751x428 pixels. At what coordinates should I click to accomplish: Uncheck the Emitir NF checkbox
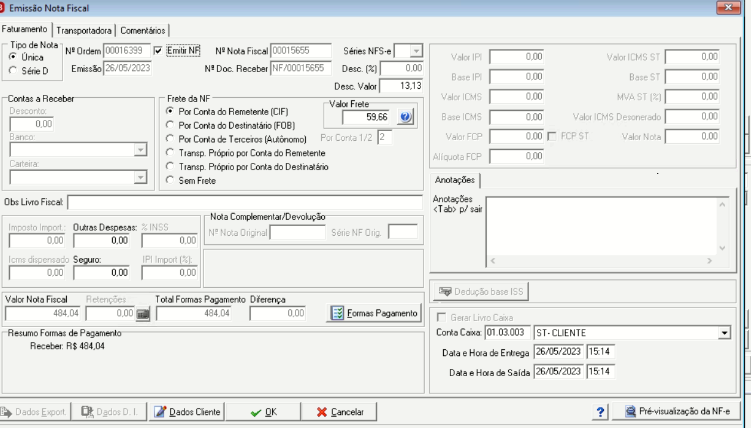[158, 51]
